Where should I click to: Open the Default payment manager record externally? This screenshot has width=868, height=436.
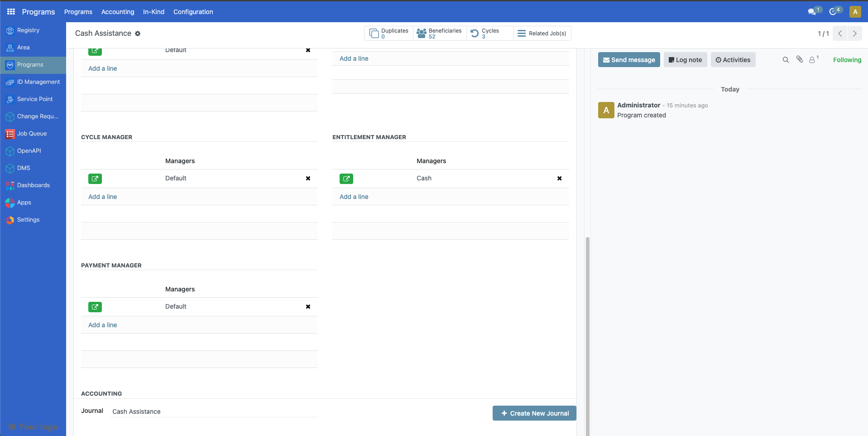click(95, 307)
